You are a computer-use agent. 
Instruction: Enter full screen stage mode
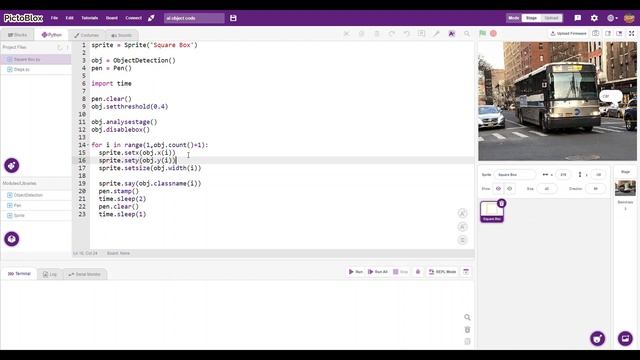pos(631,33)
